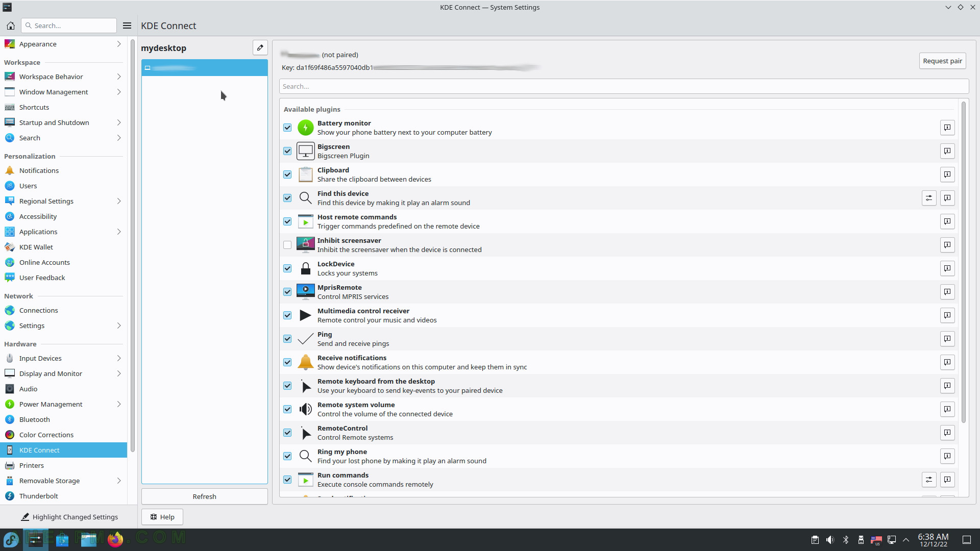The height and width of the screenshot is (551, 980).
Task: Open About info for LockDevice plugin
Action: click(947, 268)
